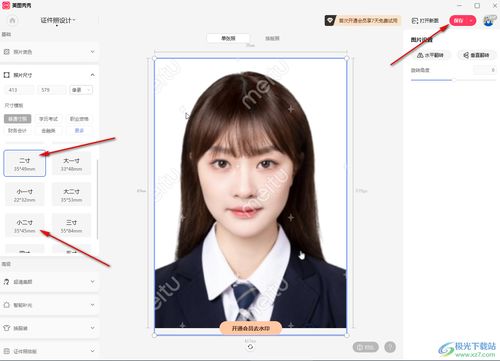Select the 大一寸 33*48mm size preset

pyautogui.click(x=71, y=164)
